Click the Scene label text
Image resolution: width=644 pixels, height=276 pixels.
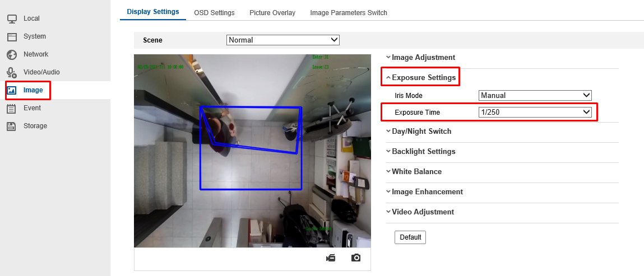pos(152,40)
